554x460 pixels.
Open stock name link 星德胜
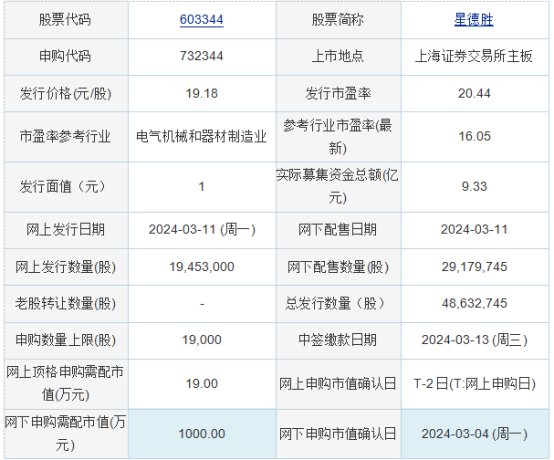click(x=473, y=19)
